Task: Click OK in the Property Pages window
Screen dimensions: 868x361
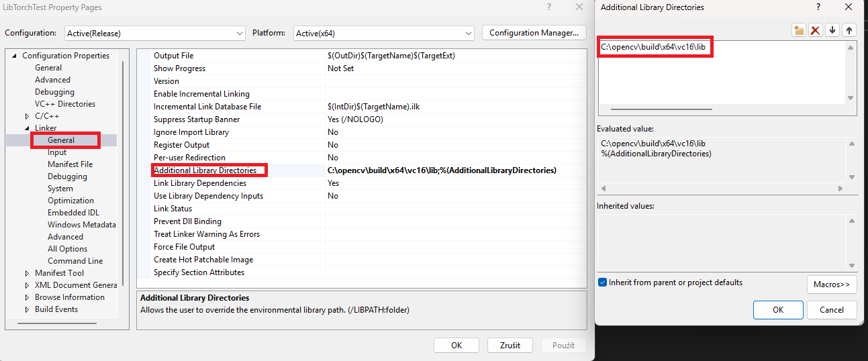Action: click(456, 346)
